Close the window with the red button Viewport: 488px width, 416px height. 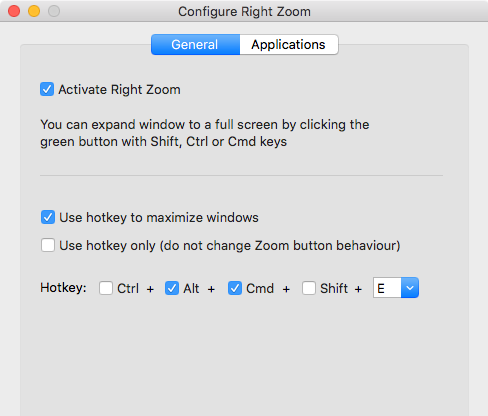(x=14, y=11)
